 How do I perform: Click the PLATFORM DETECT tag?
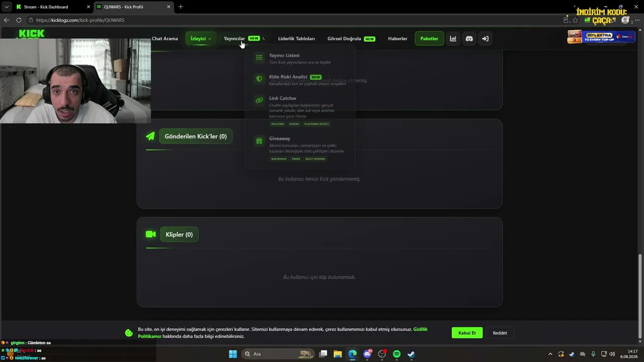click(x=316, y=124)
